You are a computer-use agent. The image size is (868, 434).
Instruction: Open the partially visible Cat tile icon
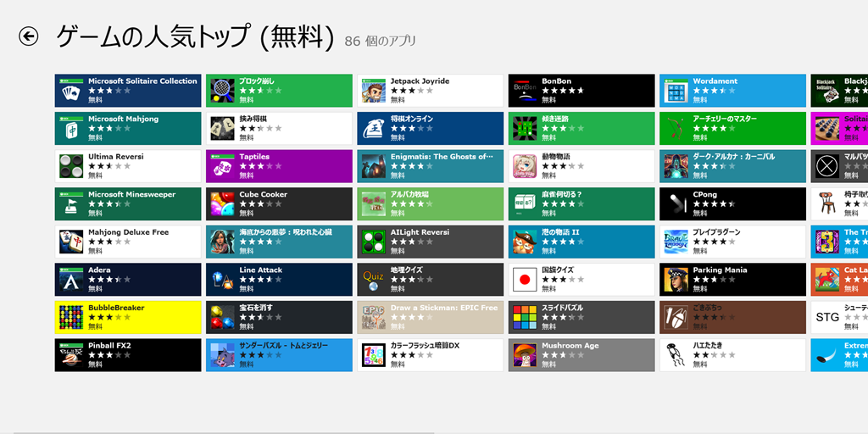point(827,280)
